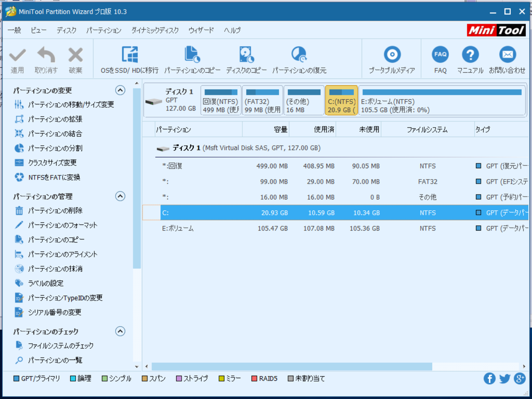The width and height of the screenshot is (532, 399).
Task: Select 回復(NTFS) block in disk map
Action: point(221,100)
